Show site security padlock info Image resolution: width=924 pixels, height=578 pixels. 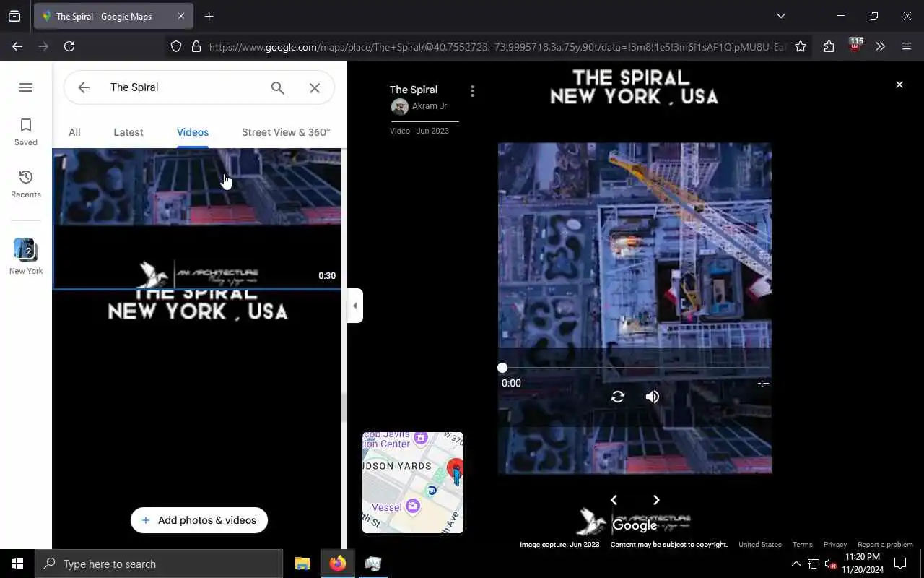click(196, 46)
